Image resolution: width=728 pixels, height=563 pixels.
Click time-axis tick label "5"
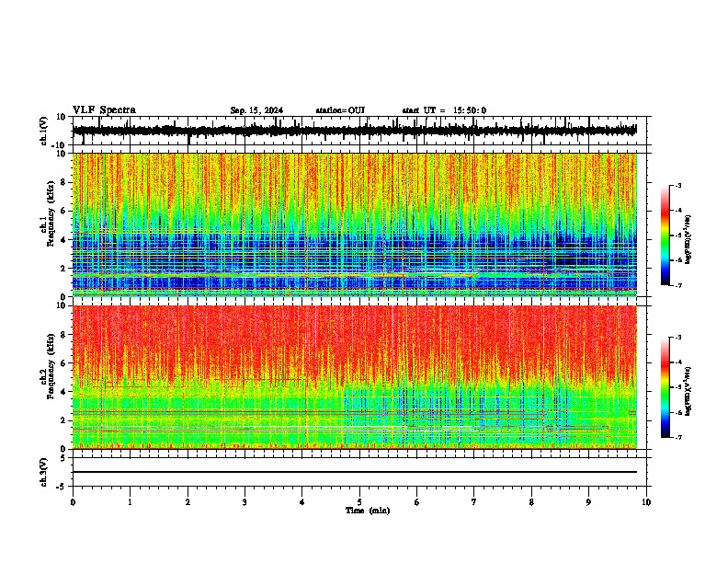click(x=359, y=502)
